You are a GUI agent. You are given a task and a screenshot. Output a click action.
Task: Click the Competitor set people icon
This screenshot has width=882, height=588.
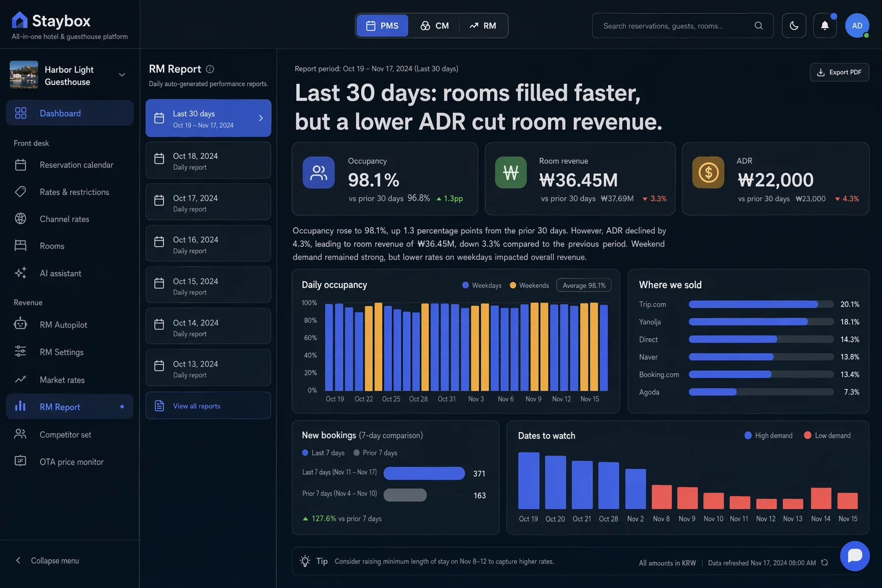[21, 434]
